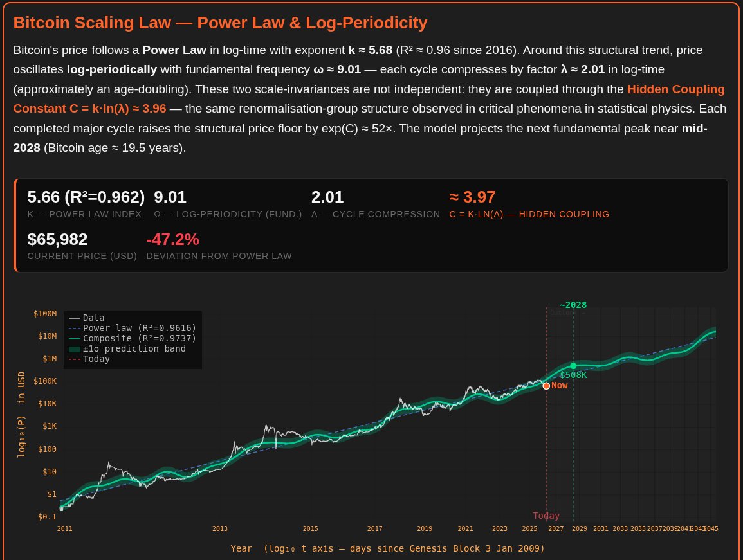Click the "~2028" label above the chart
This screenshot has height=560, width=743.
[573, 305]
